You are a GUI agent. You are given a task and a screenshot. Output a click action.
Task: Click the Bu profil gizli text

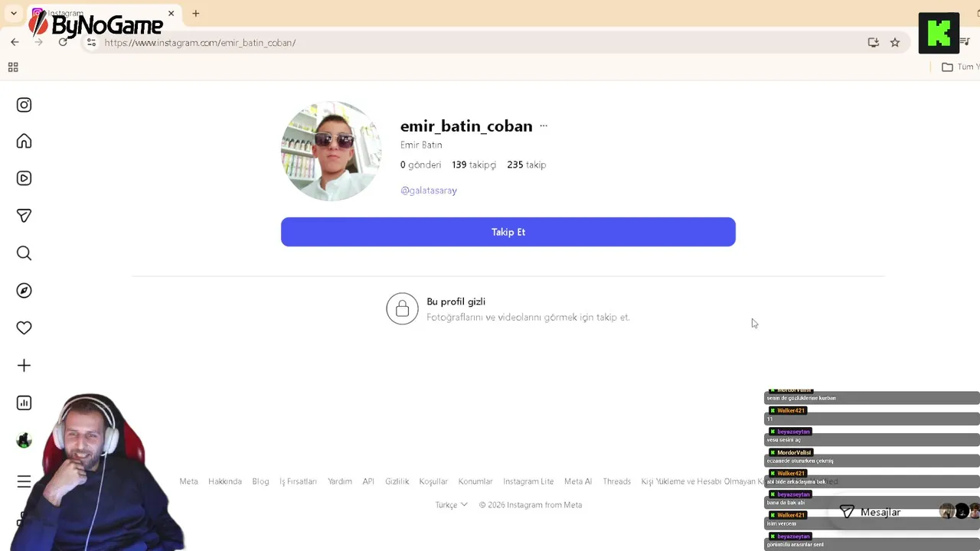456,302
